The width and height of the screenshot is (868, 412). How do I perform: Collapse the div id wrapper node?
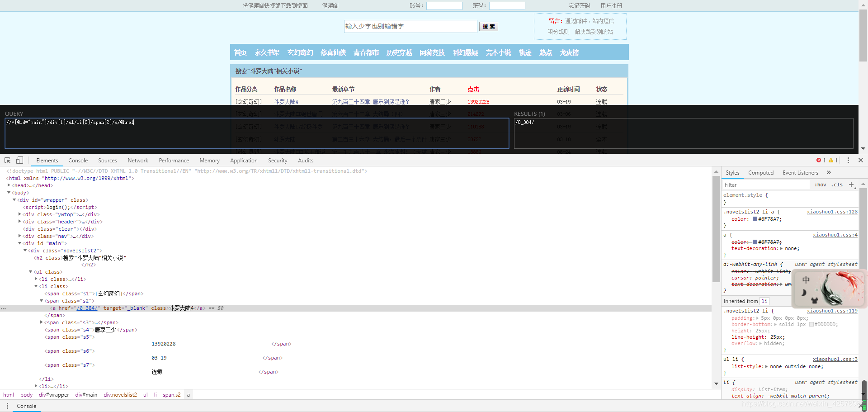pyautogui.click(x=14, y=200)
